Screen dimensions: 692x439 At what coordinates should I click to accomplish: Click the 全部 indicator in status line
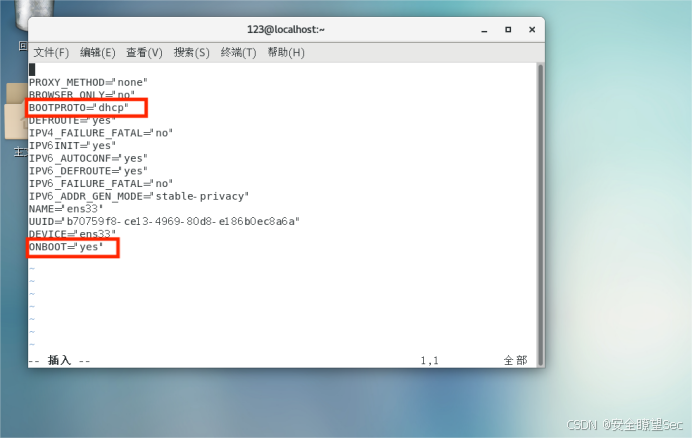[515, 360]
